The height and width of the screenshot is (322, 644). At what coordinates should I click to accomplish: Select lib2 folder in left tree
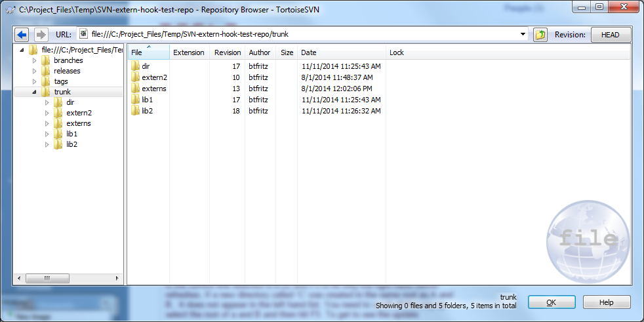(x=71, y=144)
